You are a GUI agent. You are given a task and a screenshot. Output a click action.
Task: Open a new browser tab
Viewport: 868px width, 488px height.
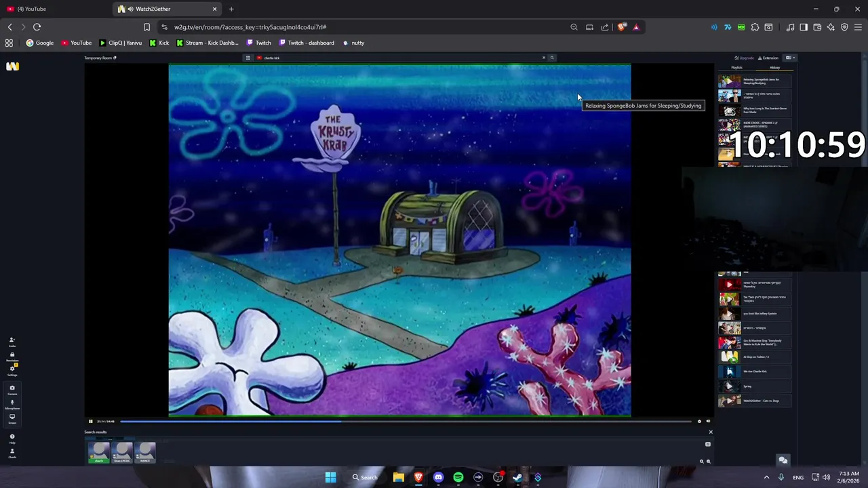point(231,9)
